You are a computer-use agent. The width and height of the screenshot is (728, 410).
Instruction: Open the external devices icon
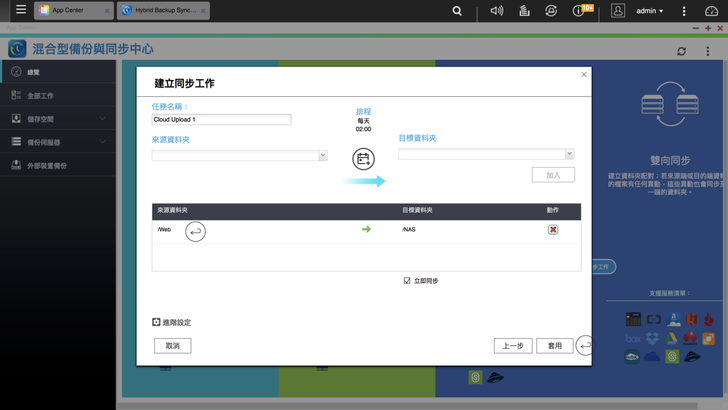(551, 10)
